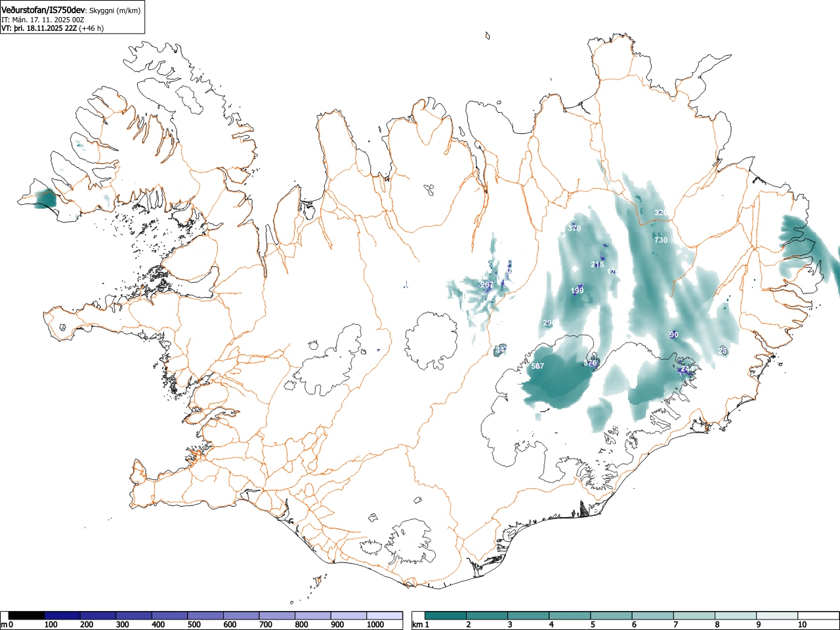Image resolution: width=840 pixels, height=630 pixels.
Task: Click the 370 visibility value on the map
Action: [x=574, y=228]
